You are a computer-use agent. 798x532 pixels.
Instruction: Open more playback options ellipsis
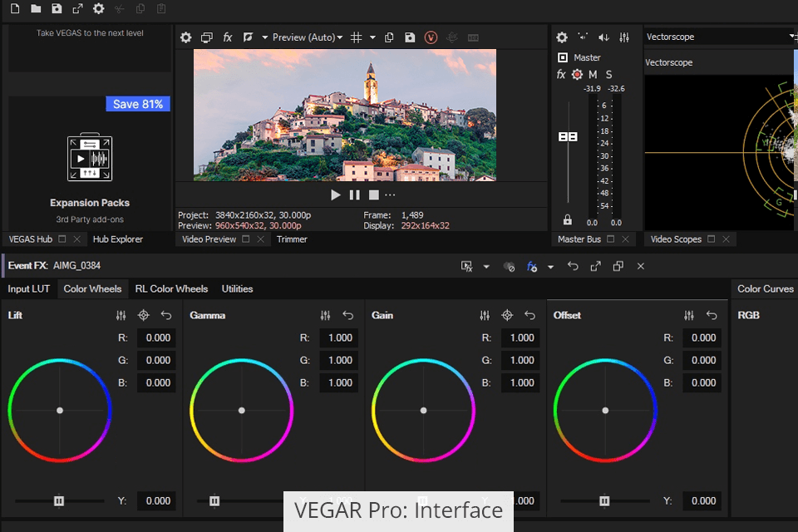point(390,195)
